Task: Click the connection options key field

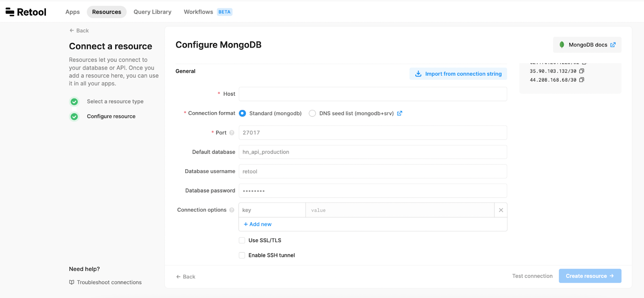Action: pos(272,210)
